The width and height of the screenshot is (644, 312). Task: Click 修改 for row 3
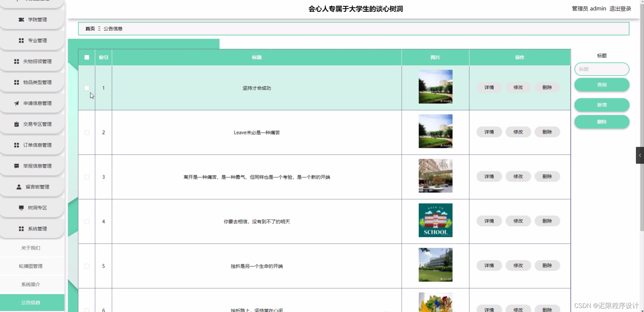click(x=518, y=176)
